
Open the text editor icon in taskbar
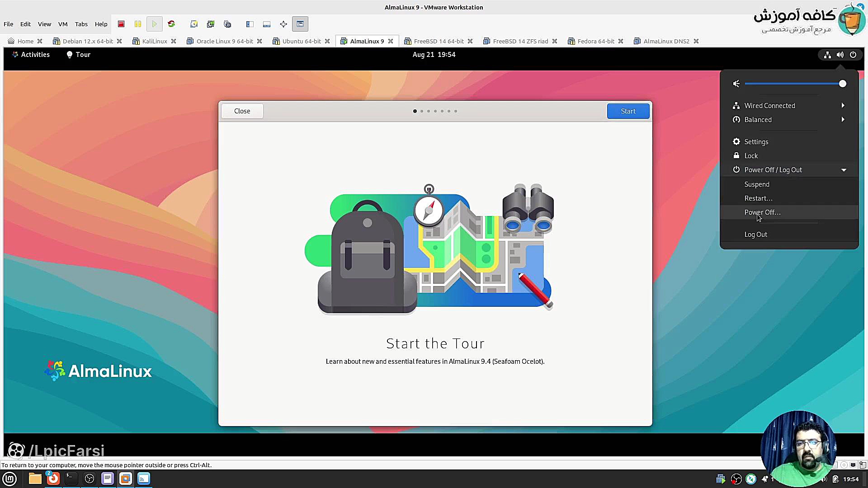click(x=108, y=479)
